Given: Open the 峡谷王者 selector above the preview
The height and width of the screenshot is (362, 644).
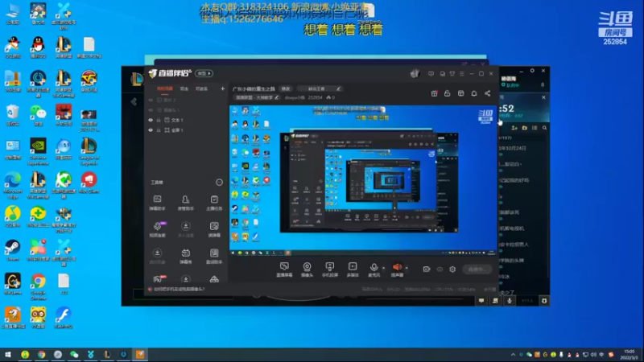Looking at the screenshot, I should [320, 88].
